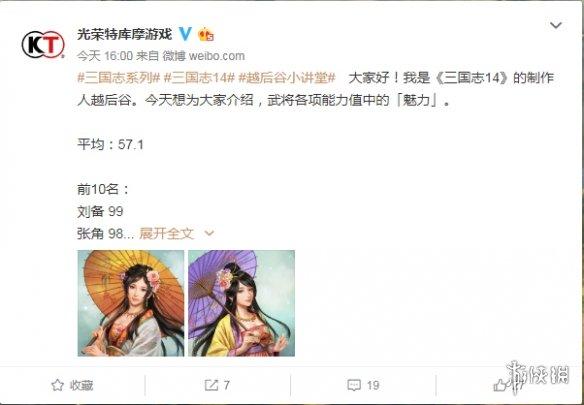Open hashtag #三国志系列#

118,78
